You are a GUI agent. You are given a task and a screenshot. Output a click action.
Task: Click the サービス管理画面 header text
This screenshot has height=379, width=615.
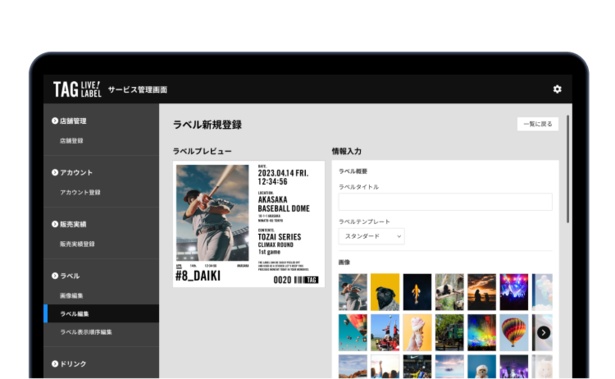[138, 90]
